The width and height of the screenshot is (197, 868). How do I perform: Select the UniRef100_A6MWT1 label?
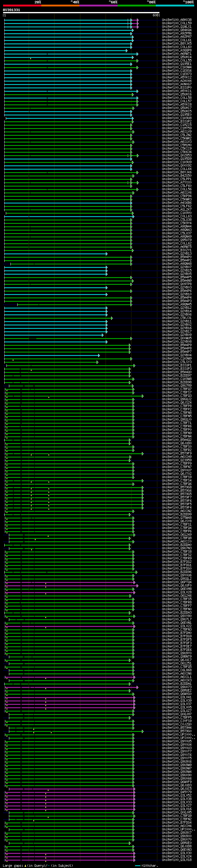coord(177,54)
